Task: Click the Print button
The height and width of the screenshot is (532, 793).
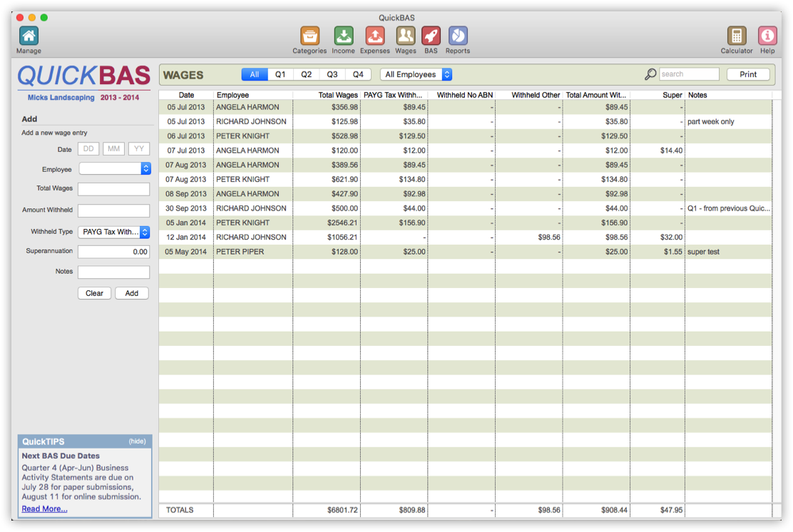Action: [748, 73]
